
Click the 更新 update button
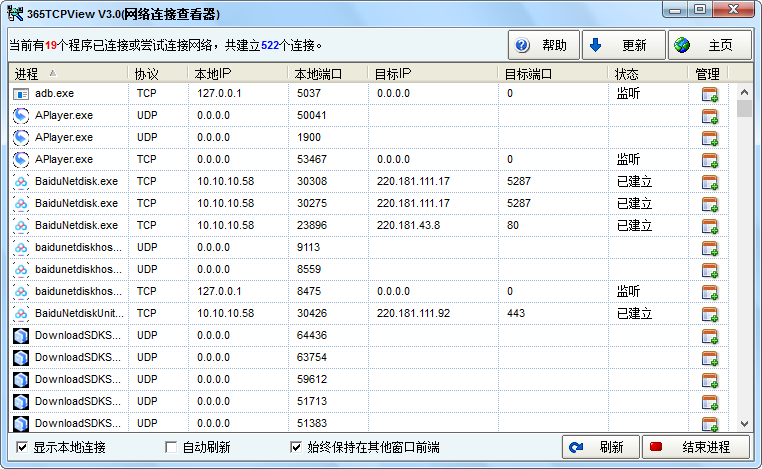coord(623,45)
